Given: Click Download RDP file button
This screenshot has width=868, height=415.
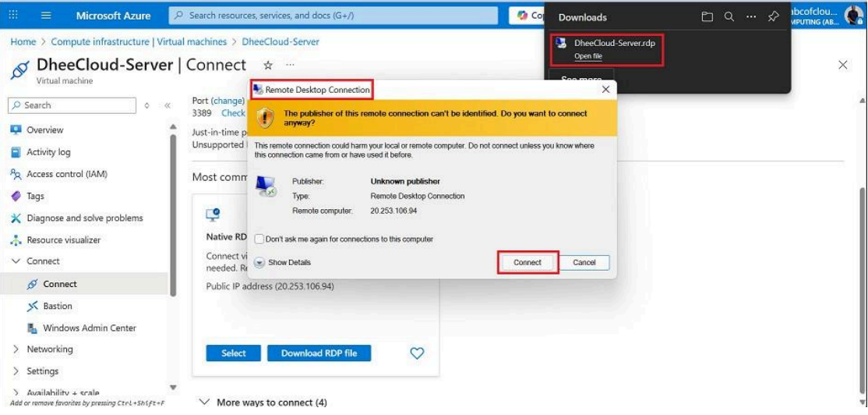Looking at the screenshot, I should [319, 353].
